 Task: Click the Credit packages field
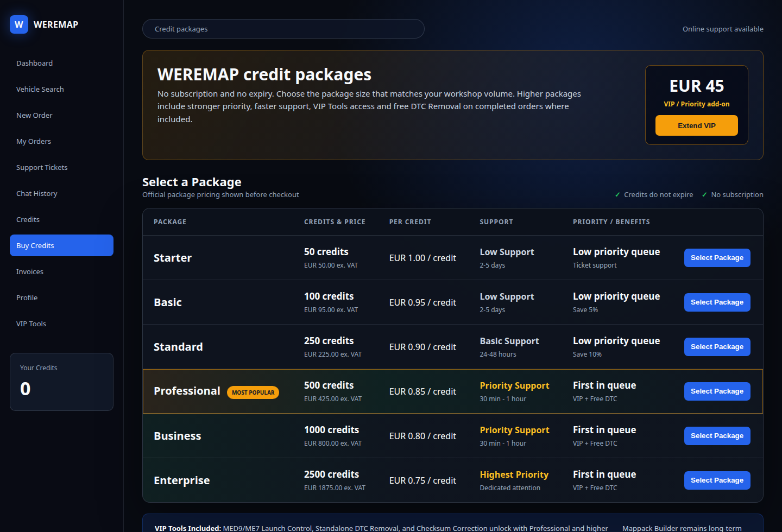pyautogui.click(x=283, y=29)
